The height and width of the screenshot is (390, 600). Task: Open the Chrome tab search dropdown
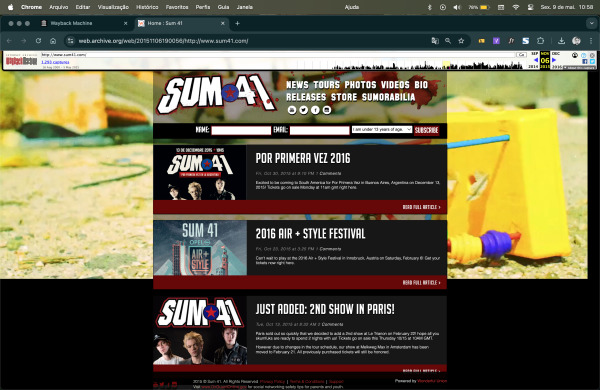pos(592,23)
